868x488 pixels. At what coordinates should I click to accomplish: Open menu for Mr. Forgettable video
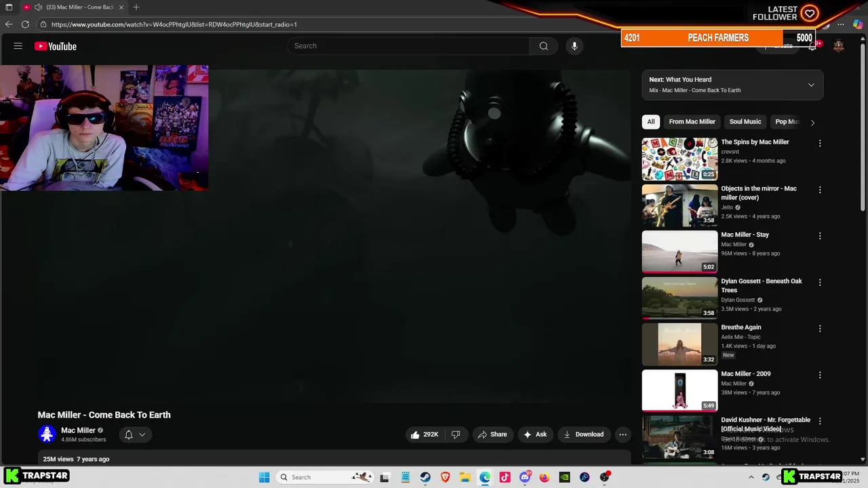click(x=820, y=421)
